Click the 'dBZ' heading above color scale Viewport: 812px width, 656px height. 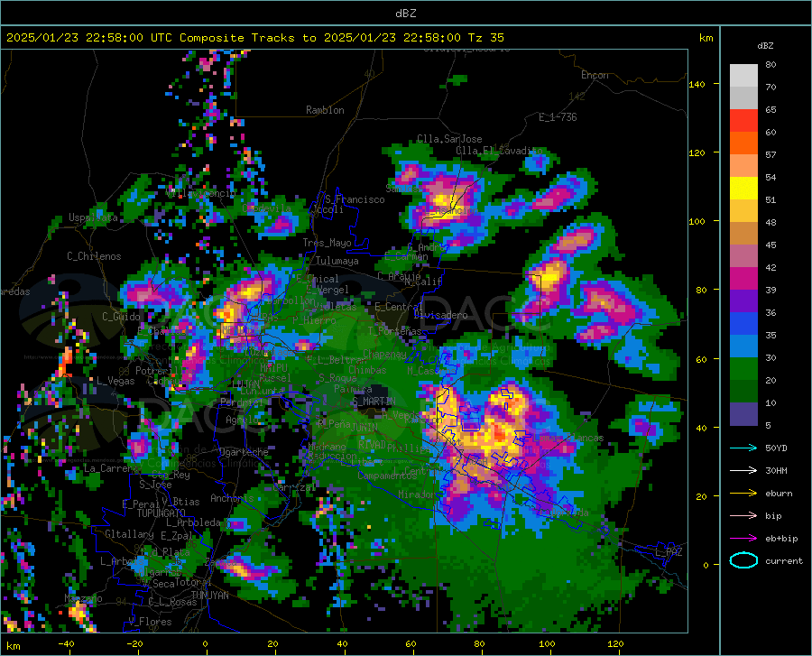coord(765,45)
